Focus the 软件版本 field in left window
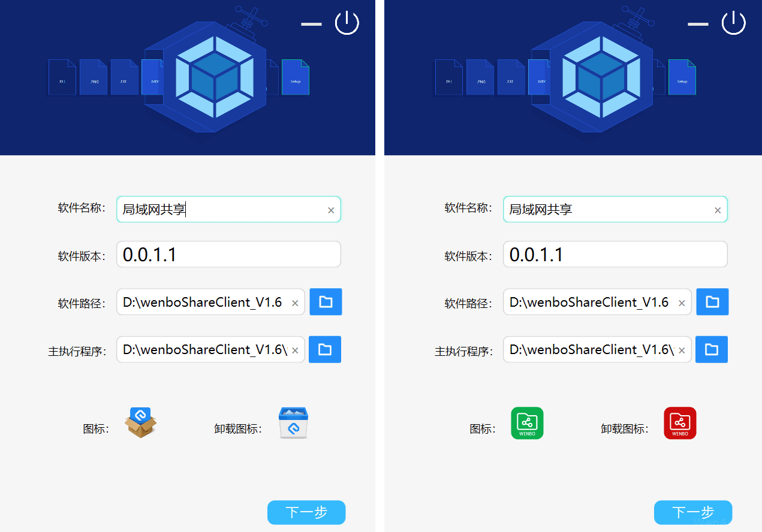 click(x=228, y=255)
